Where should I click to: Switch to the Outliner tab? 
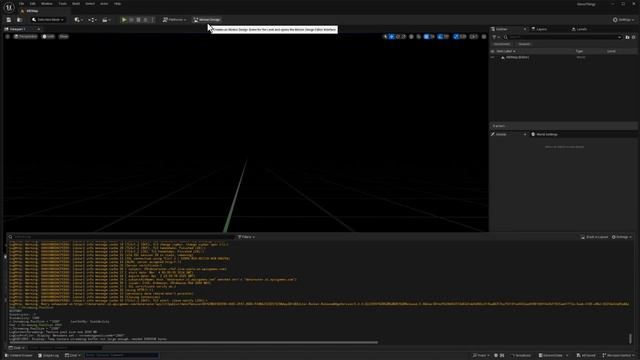click(x=502, y=29)
